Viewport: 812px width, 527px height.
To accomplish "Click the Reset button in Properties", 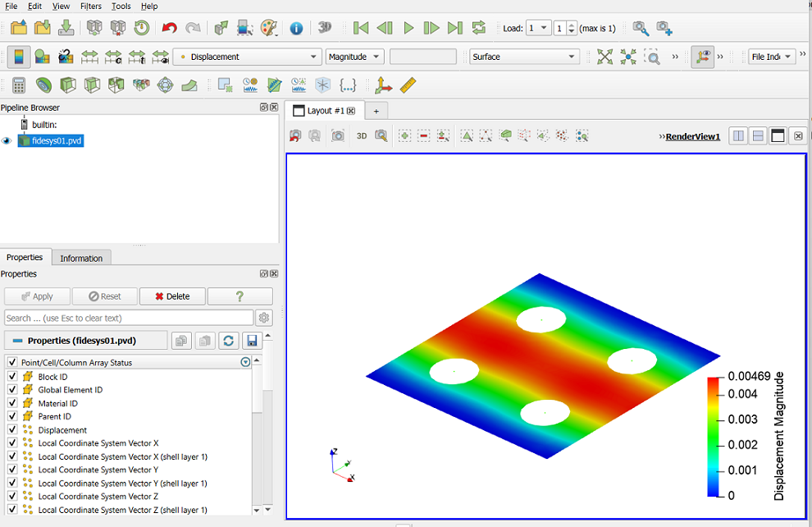I will [105, 296].
